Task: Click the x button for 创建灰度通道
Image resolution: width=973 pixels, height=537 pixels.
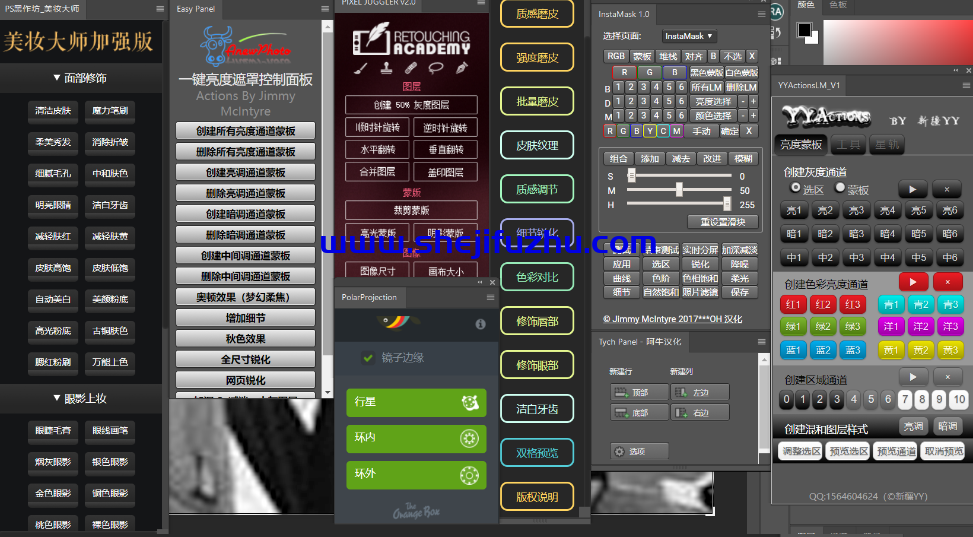Action: [x=947, y=189]
